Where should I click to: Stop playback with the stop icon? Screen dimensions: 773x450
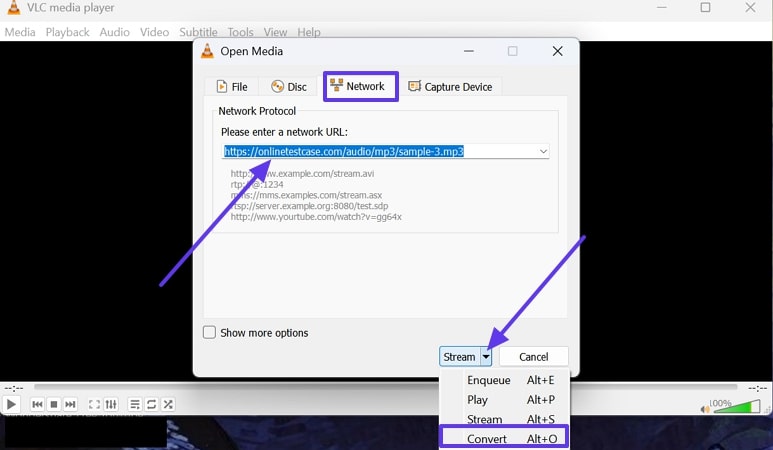click(54, 405)
